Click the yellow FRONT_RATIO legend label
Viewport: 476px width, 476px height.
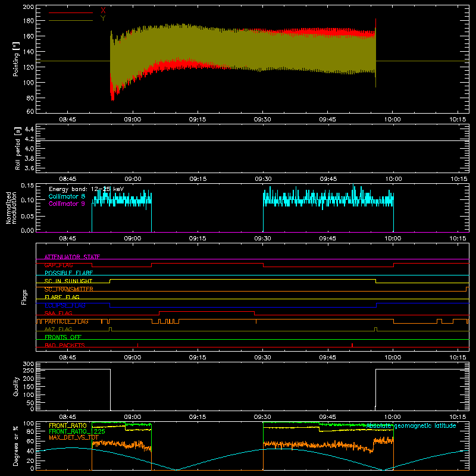68,425
